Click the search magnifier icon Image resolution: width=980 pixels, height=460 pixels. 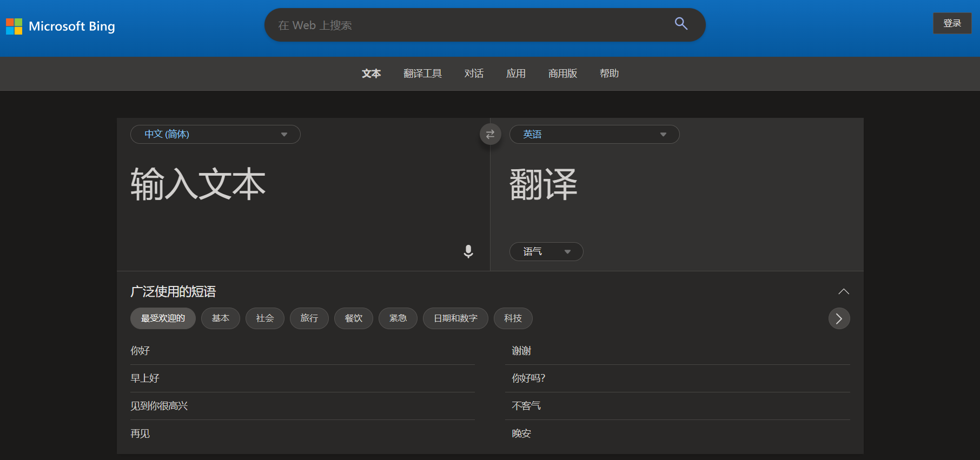click(681, 24)
